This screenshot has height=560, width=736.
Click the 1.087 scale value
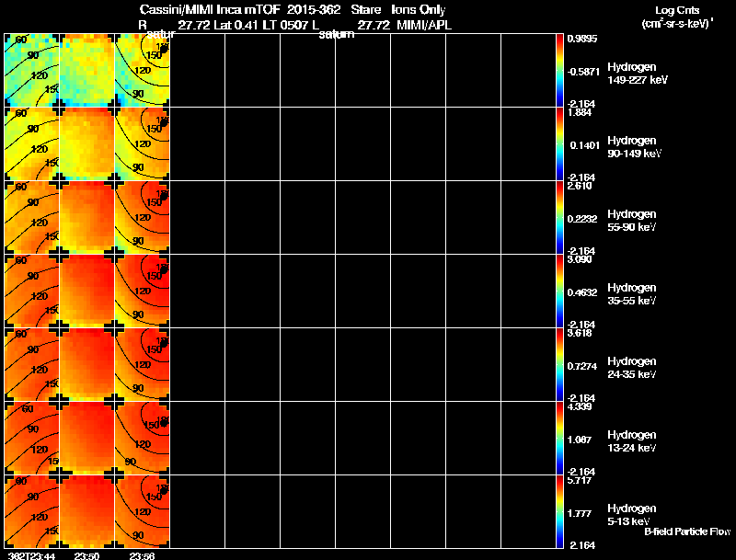click(x=580, y=440)
